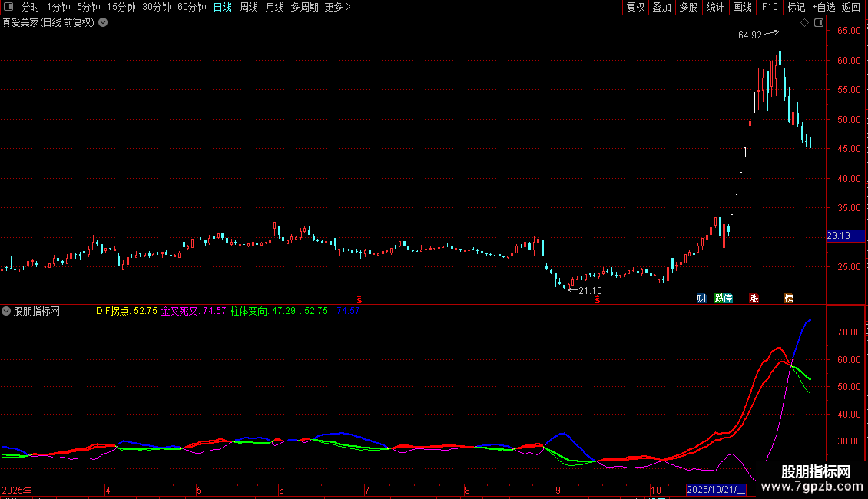This screenshot has height=499, width=868.
Task: Click the 标记 mark button
Action: coord(796,7)
